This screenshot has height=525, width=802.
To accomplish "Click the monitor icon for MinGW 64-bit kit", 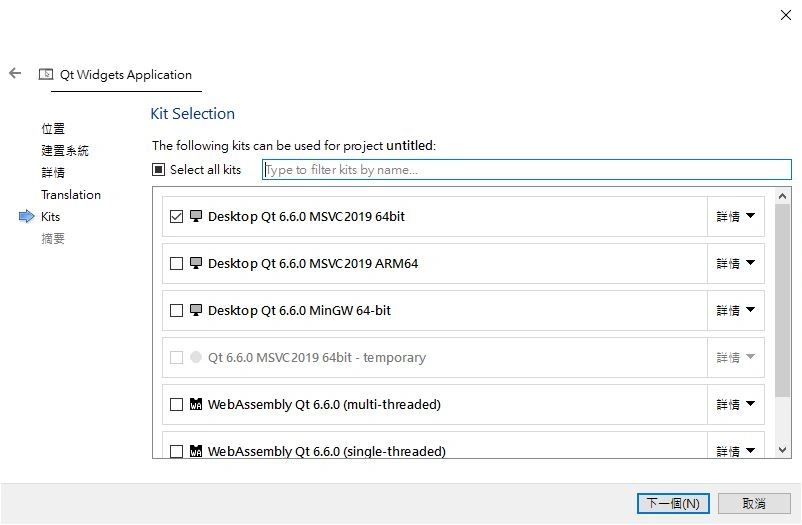I will point(196,311).
